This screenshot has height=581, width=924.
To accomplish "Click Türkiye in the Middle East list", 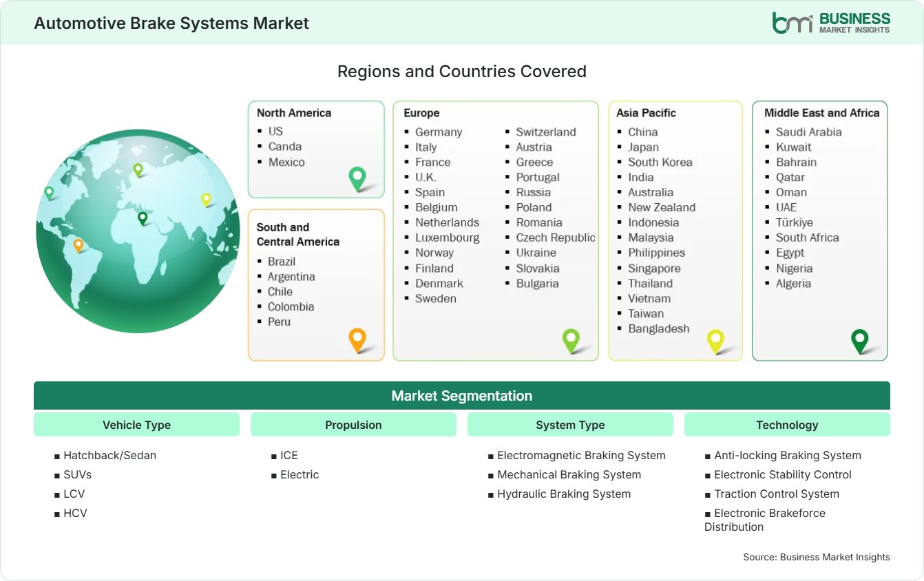I will pos(795,222).
